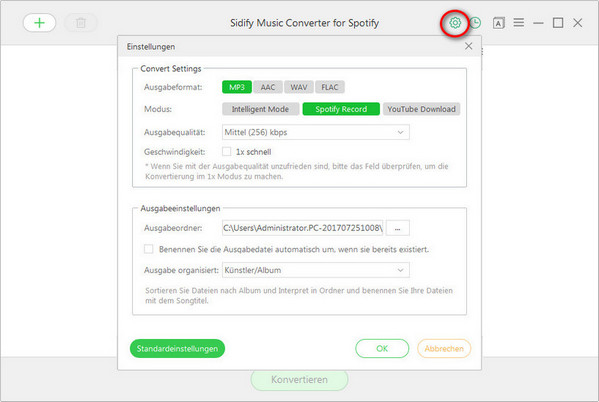Screen dimensions: 599x402
Task: Click the Ausgabeordner path field
Action: click(x=303, y=228)
